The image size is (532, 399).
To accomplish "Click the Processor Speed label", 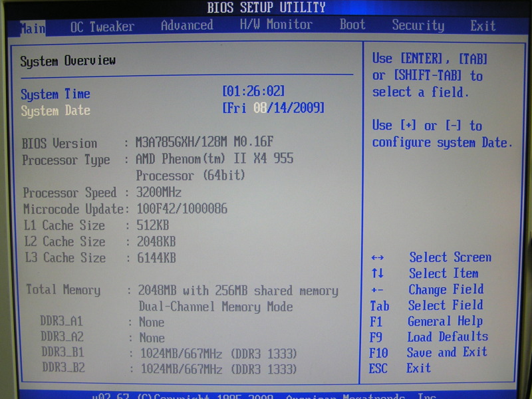I will (x=70, y=193).
